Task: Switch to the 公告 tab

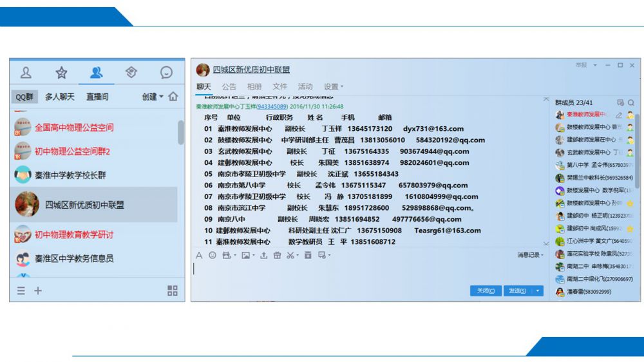Action: (x=229, y=86)
